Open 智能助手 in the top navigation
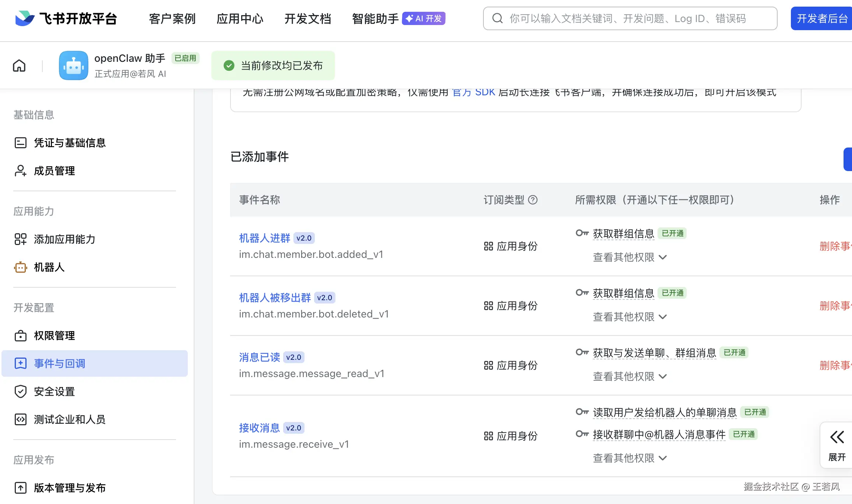Viewport: 852px width, 504px height. [375, 18]
